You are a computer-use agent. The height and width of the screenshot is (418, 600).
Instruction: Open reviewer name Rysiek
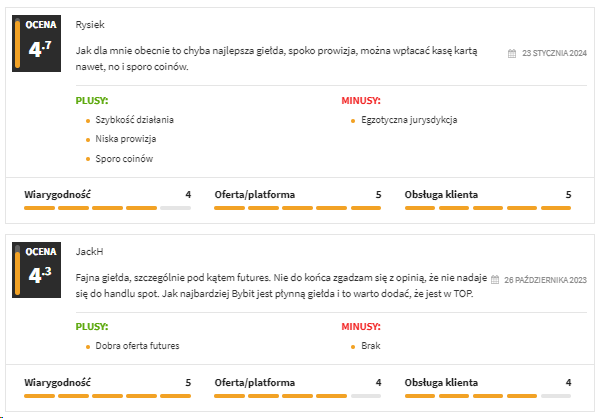[x=90, y=24]
